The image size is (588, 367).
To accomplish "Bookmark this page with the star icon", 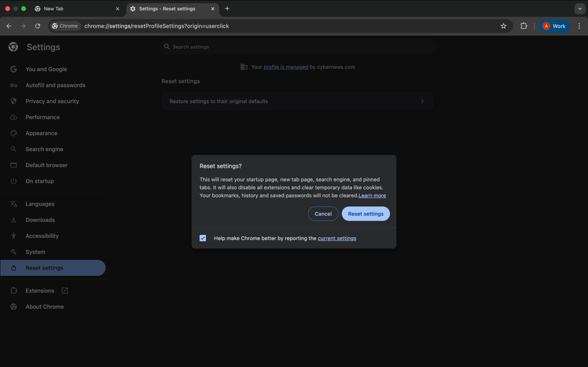I will click(x=503, y=26).
